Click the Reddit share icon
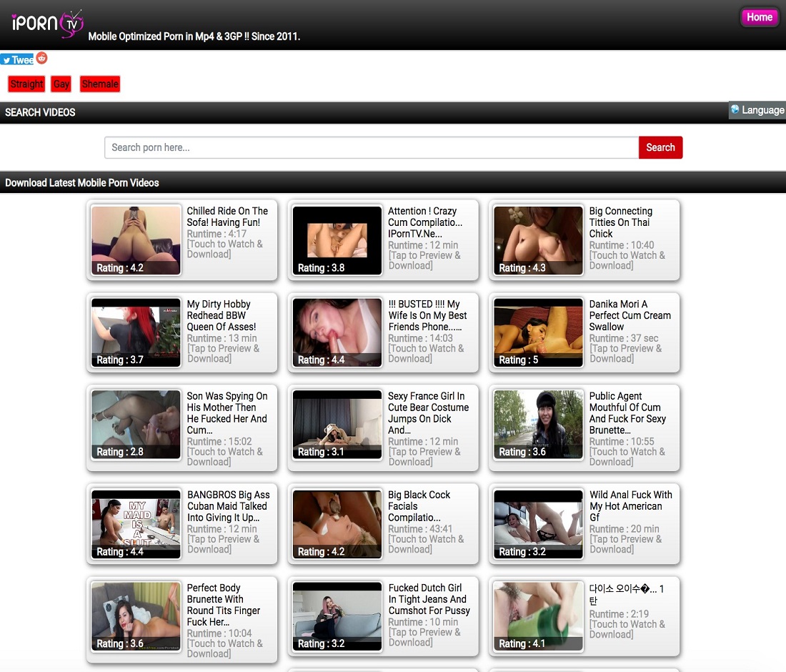 [41, 59]
